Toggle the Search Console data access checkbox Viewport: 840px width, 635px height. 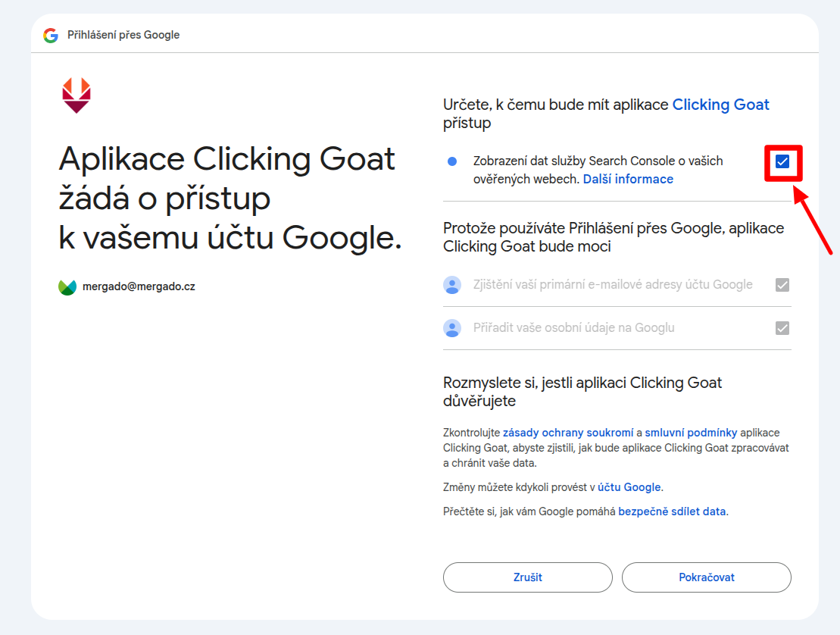782,161
